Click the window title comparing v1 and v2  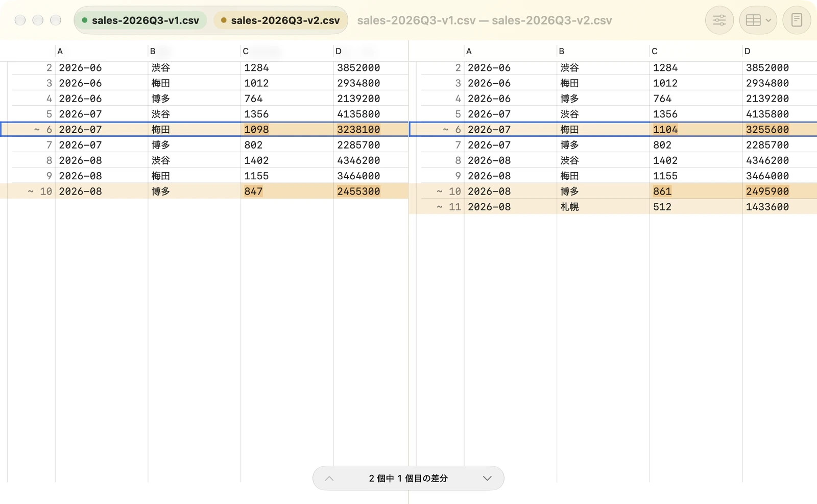[x=485, y=20]
